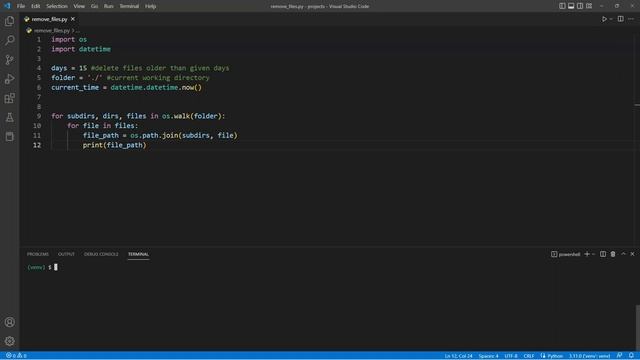
Task: Switch to the PROBLEMS tab
Action: click(38, 254)
